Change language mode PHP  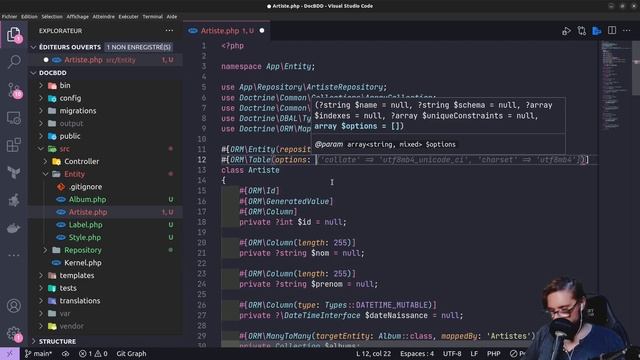point(493,353)
